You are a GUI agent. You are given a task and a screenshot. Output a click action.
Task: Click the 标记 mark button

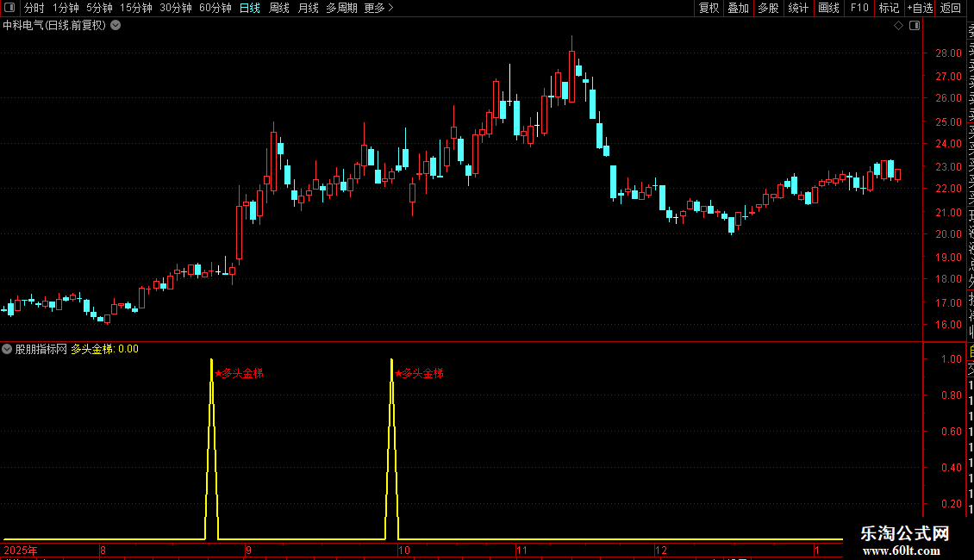[889, 8]
